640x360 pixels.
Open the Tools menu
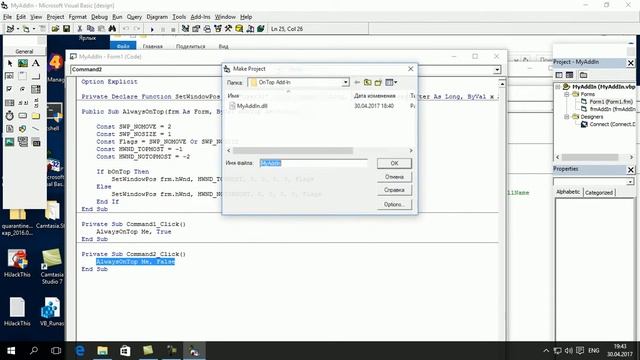click(x=179, y=17)
